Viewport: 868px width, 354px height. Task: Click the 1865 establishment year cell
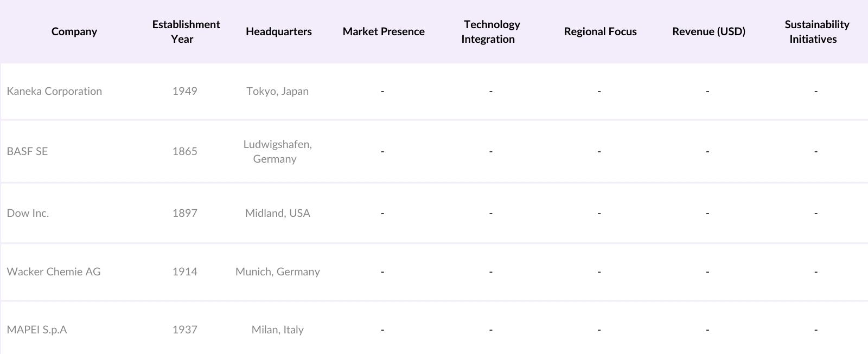click(184, 151)
